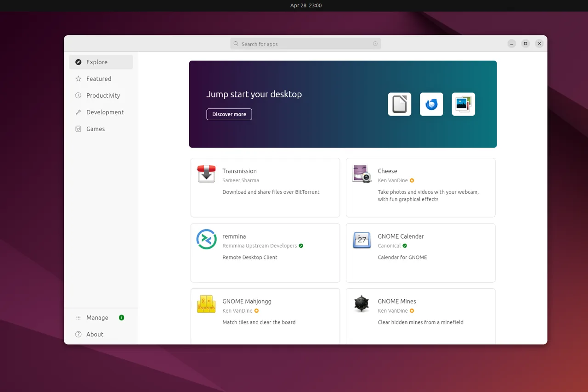Open Thunderbird icon in the banner
This screenshot has width=588, height=392.
pos(431,104)
